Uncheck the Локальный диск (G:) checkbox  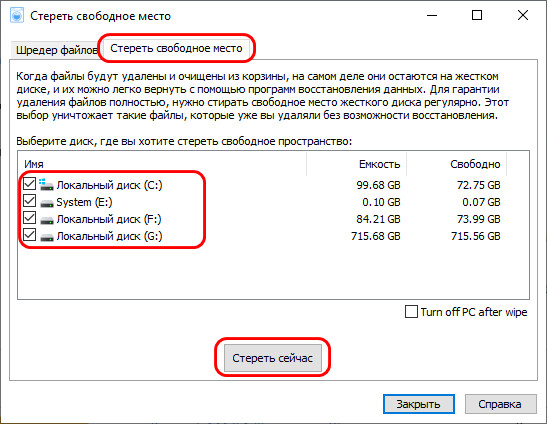point(29,235)
